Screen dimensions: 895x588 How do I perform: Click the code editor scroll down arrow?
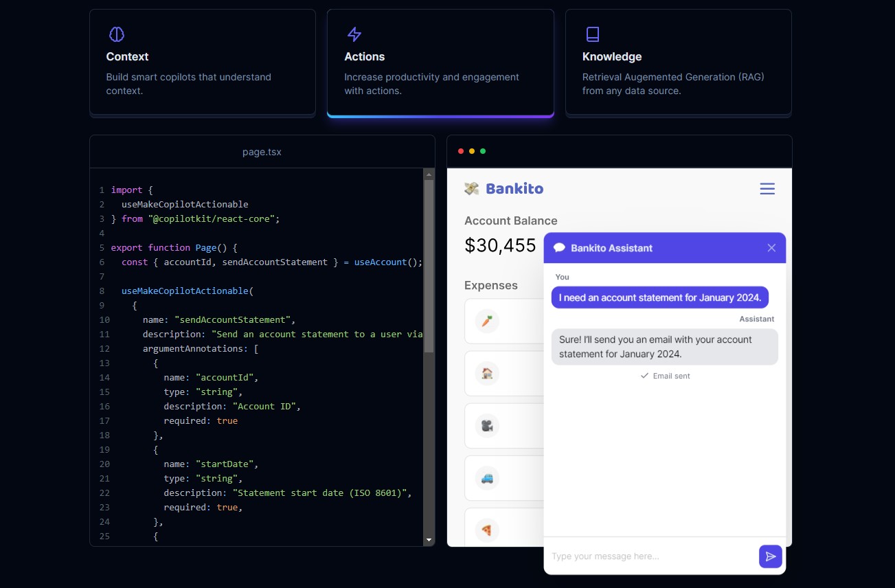click(429, 541)
